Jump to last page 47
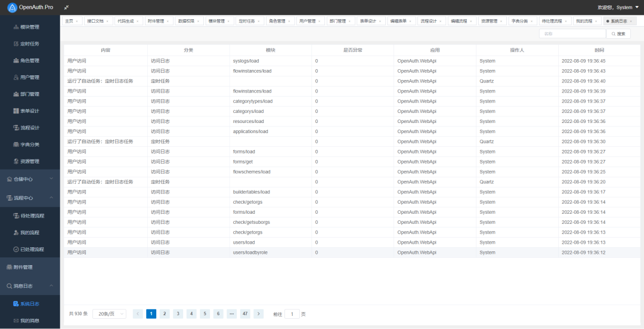Viewport: 644px width, 329px height. coord(245,314)
